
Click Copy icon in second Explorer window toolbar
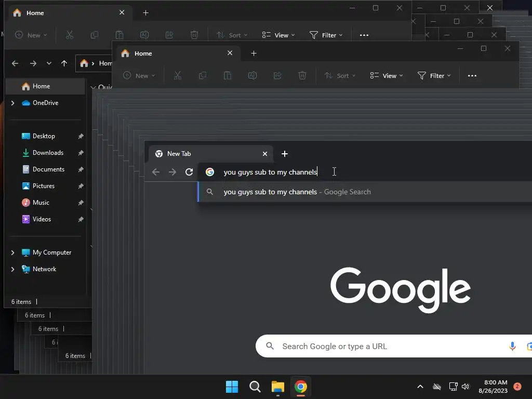point(203,76)
